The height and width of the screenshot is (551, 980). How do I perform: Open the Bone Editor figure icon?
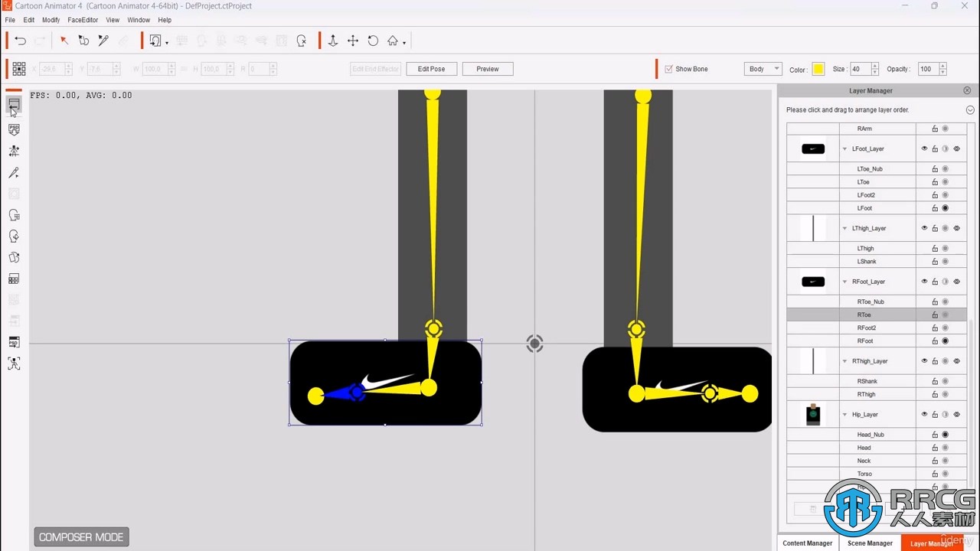point(14,151)
